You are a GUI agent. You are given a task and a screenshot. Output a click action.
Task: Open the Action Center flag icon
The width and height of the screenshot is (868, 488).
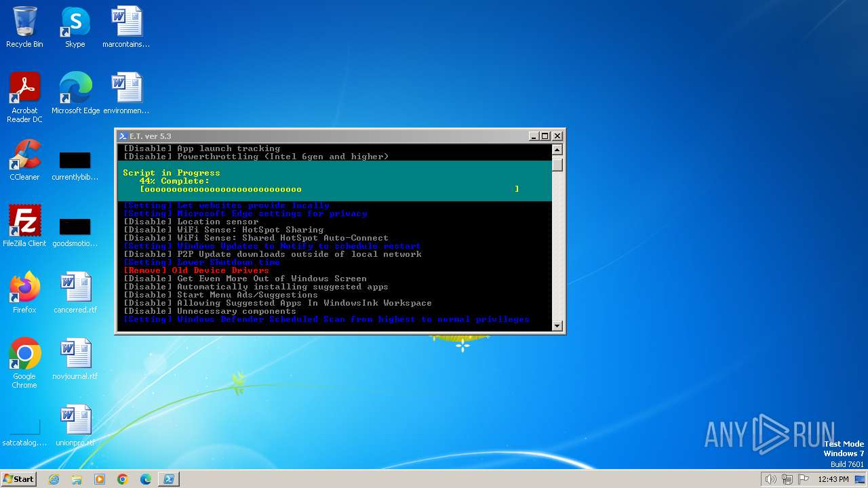(804, 479)
